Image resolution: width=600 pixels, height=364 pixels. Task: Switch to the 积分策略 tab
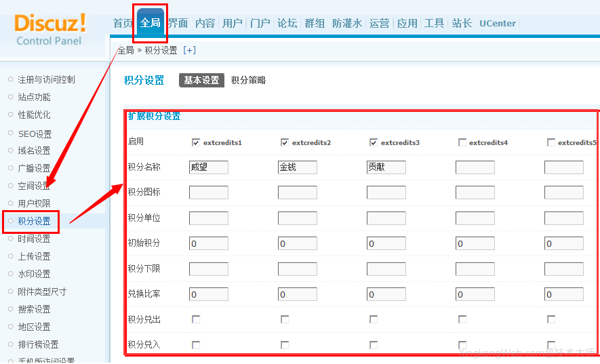pyautogui.click(x=248, y=81)
